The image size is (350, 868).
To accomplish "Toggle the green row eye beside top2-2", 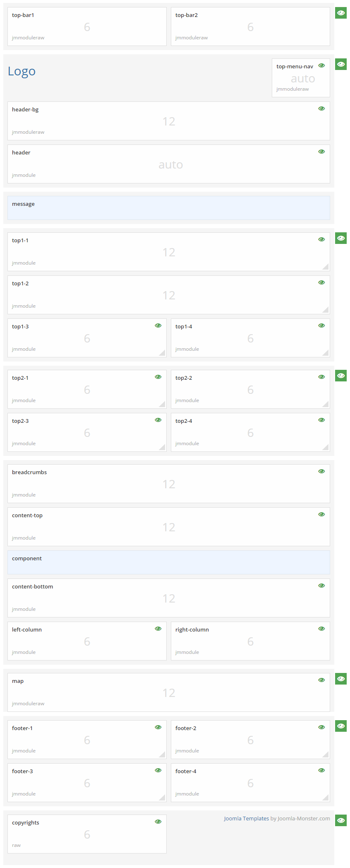I will [341, 376].
